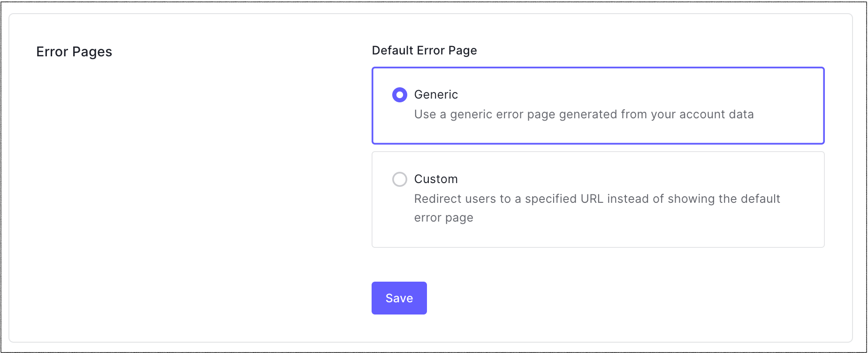Click the "Generic" option label
The height and width of the screenshot is (353, 868).
click(435, 95)
